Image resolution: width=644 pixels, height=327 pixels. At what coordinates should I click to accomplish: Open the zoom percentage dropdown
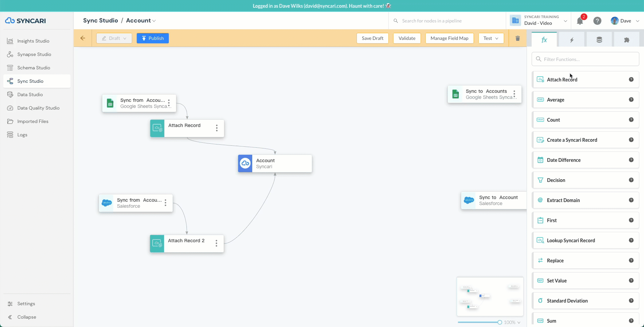click(x=512, y=322)
